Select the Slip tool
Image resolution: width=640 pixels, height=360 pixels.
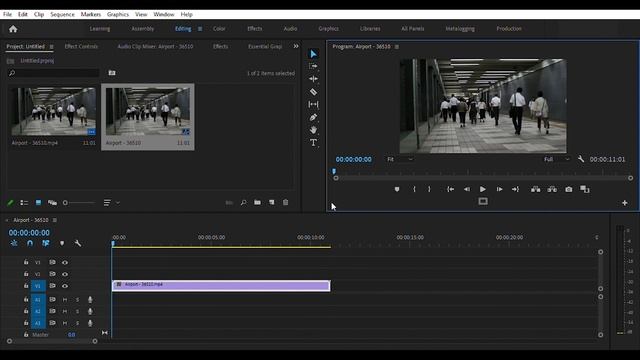[313, 104]
